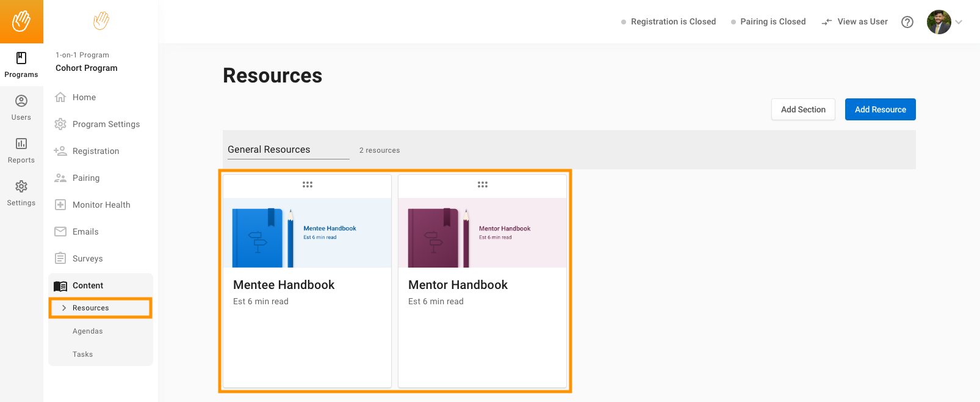Click the Add Resource button
Screen dimensions: 980x402
pyautogui.click(x=881, y=109)
